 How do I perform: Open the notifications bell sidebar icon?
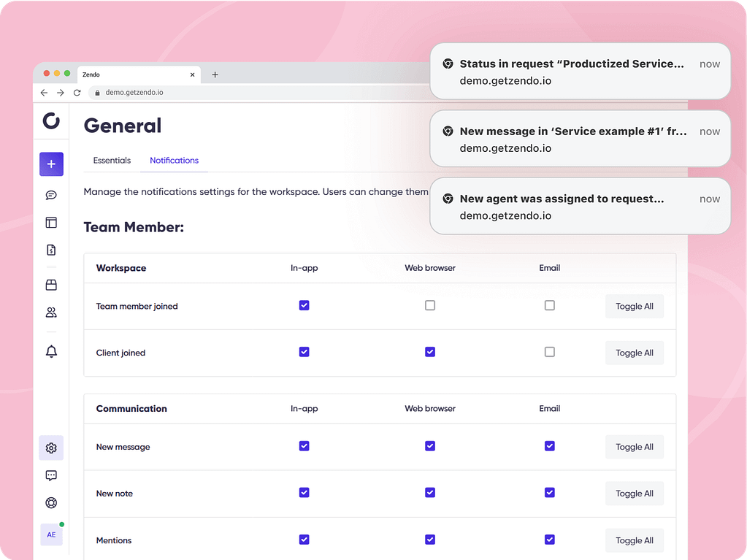[51, 351]
